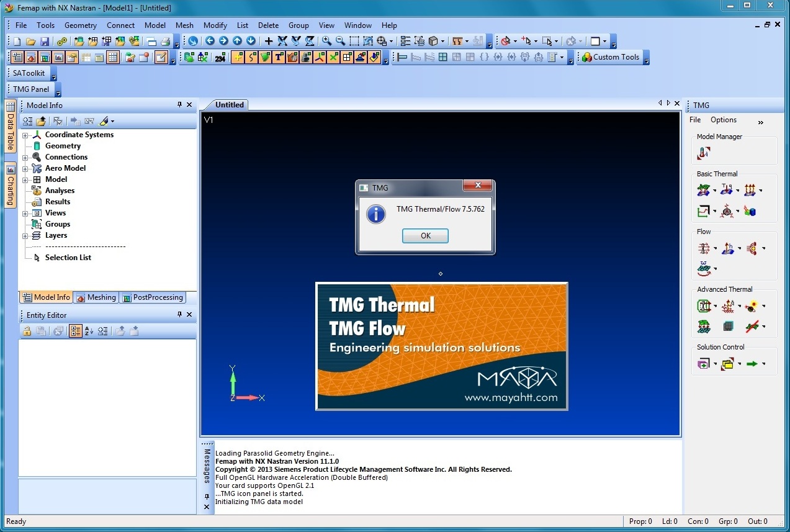This screenshot has width=790, height=532.
Task: Open the Window menu
Action: tap(358, 25)
